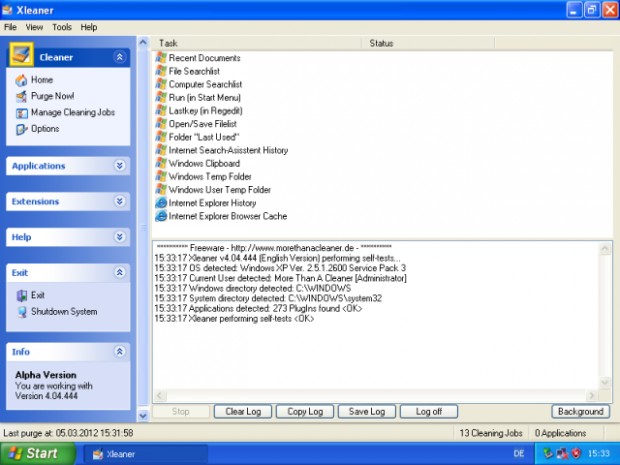Image resolution: width=620 pixels, height=465 pixels.
Task: Click the Copy Log button
Action: click(x=305, y=412)
